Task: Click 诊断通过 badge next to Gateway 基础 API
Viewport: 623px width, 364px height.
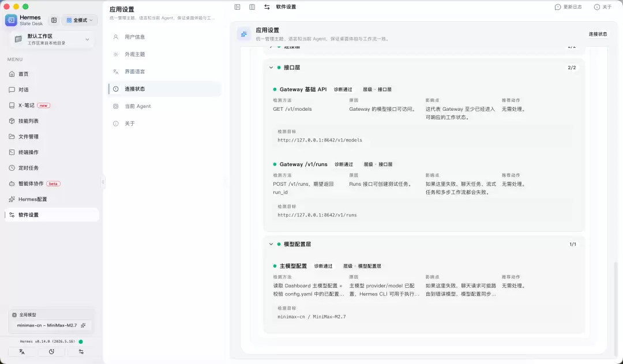Action: [x=343, y=89]
